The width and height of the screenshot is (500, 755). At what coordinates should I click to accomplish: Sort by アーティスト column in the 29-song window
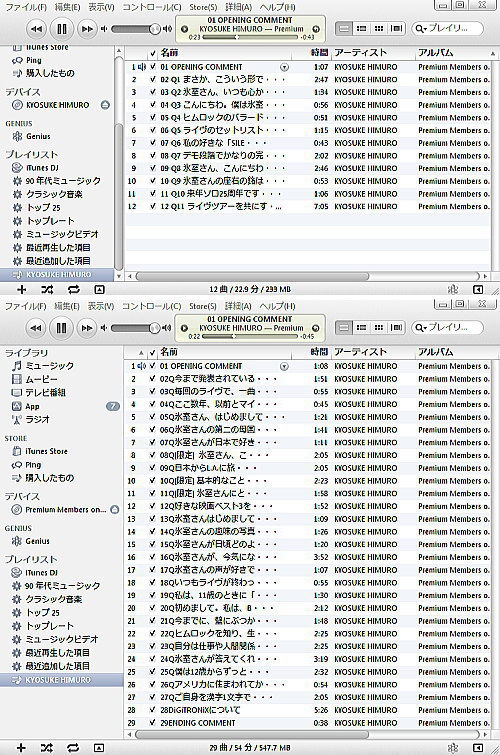[x=373, y=351]
